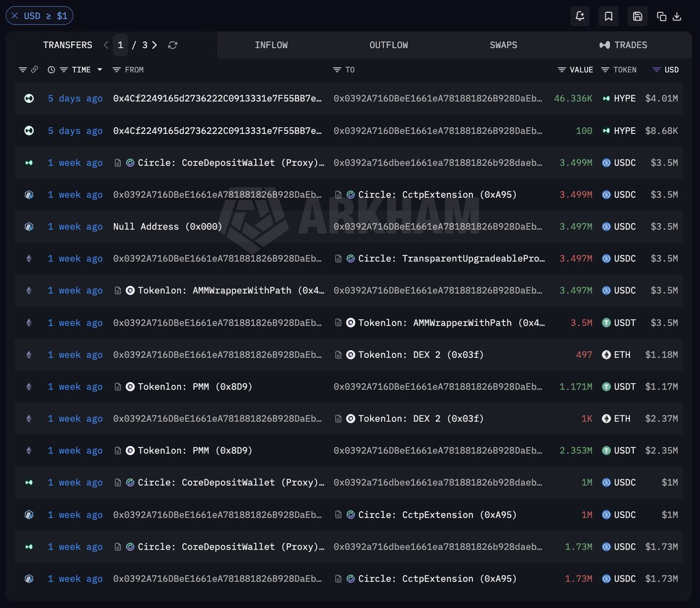
Task: Click USDT token on 3.5M row
Action: (x=619, y=323)
